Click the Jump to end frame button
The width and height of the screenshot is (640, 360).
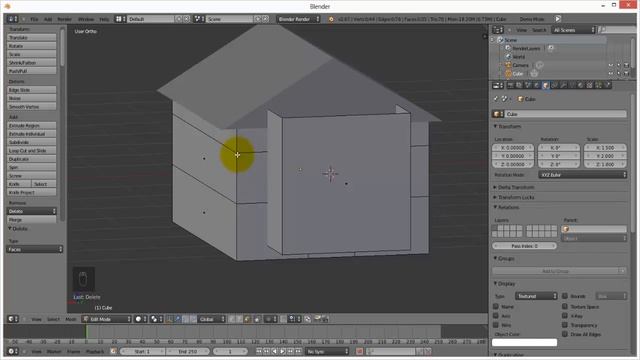click(298, 351)
